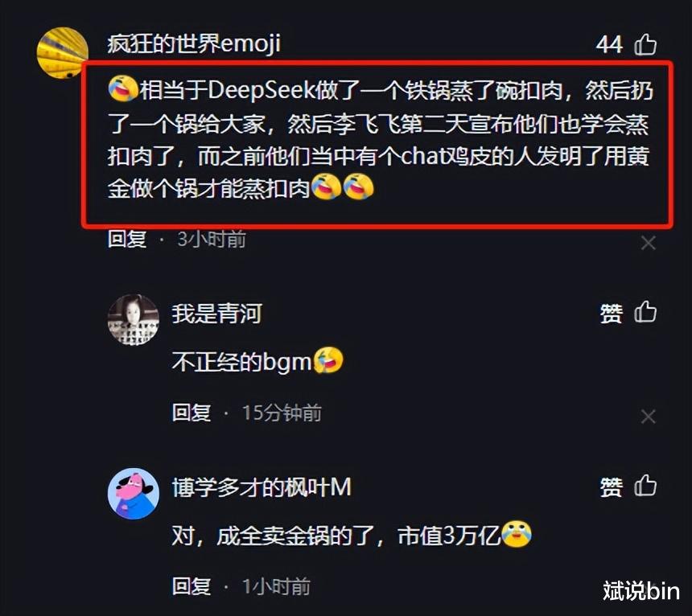692x616 pixels.
Task: Click 赞 label on 博学多才的枫叶M's comment
Action: [x=611, y=487]
